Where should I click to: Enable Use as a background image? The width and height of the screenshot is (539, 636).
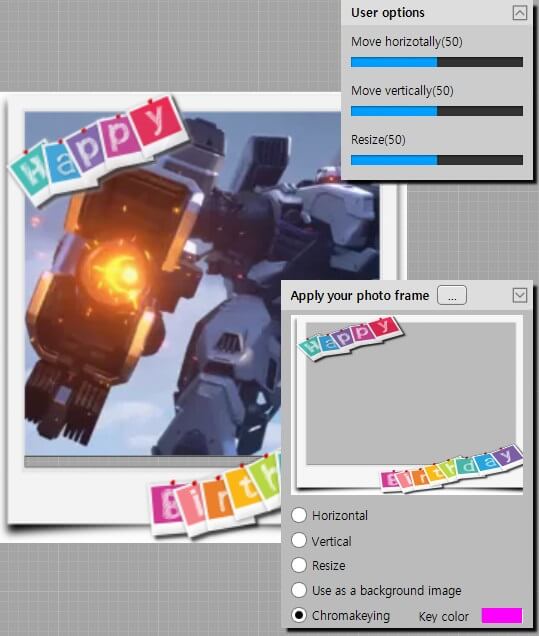click(299, 590)
